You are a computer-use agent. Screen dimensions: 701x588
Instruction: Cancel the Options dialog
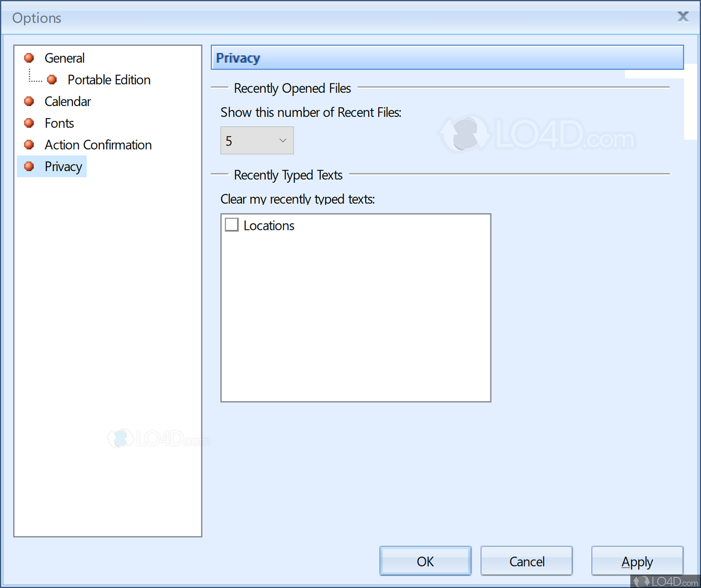[x=526, y=561]
